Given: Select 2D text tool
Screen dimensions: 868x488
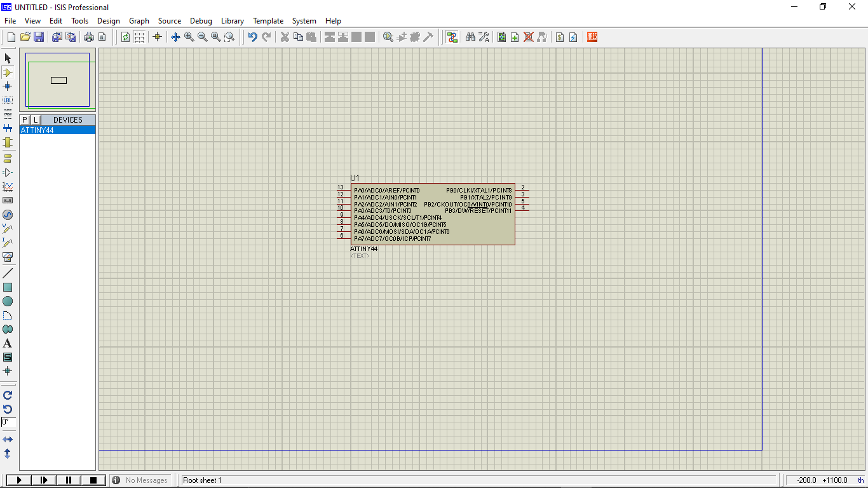Looking at the screenshot, I should point(8,343).
